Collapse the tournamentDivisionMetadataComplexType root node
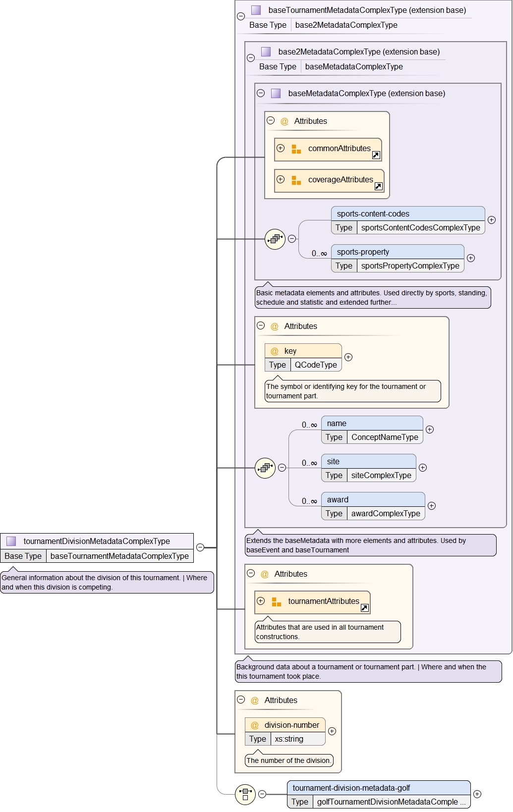Image resolution: width=513 pixels, height=812 pixels. 200,547
